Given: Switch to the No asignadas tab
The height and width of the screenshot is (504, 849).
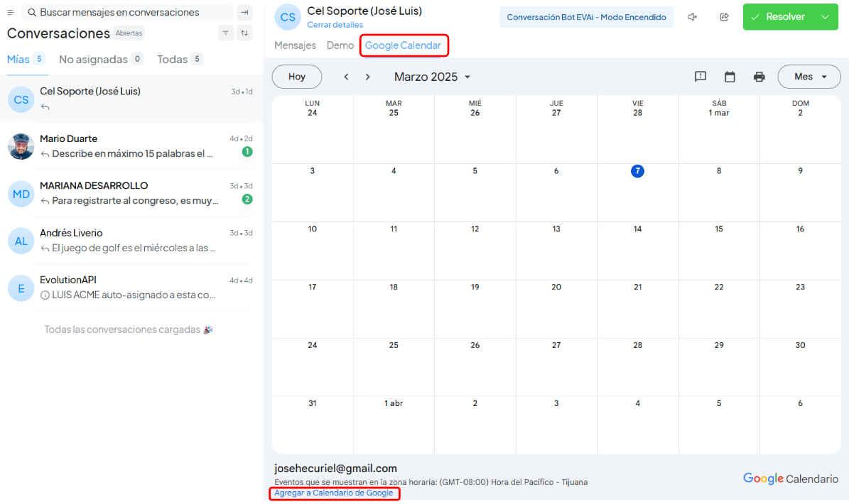Looking at the screenshot, I should coord(101,60).
